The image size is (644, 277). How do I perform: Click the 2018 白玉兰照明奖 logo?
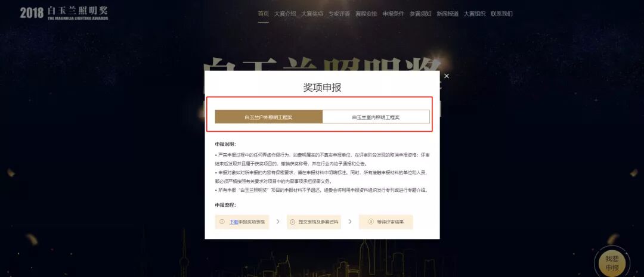pyautogui.click(x=64, y=13)
